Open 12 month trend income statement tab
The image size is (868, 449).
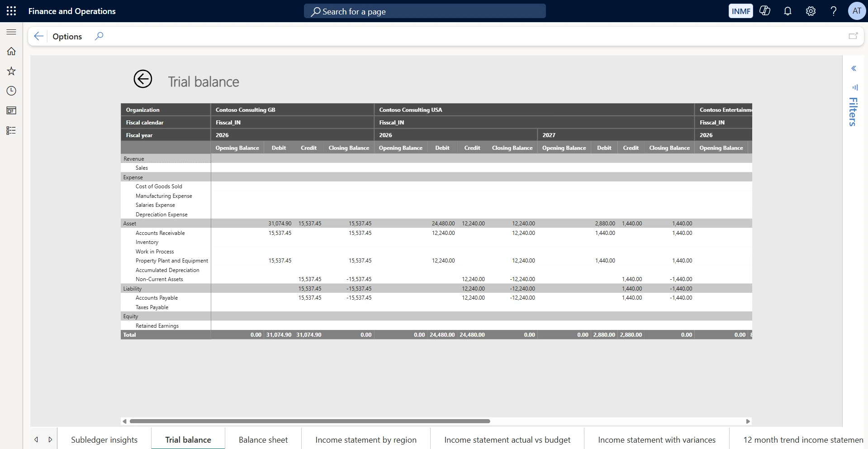pyautogui.click(x=799, y=439)
